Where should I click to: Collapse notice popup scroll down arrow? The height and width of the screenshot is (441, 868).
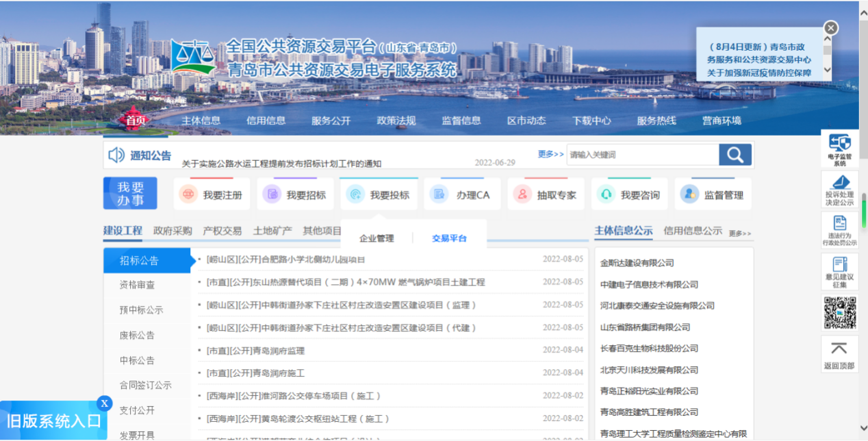pyautogui.click(x=827, y=70)
